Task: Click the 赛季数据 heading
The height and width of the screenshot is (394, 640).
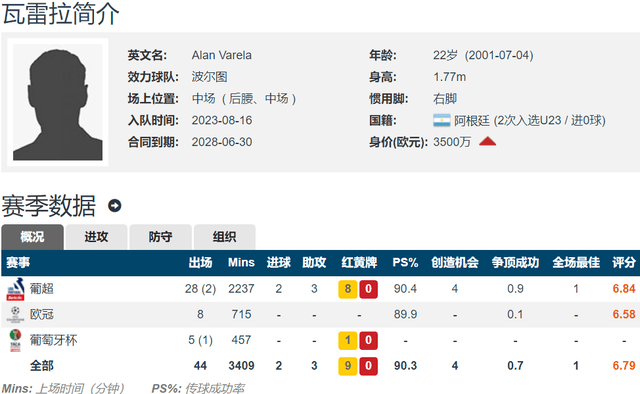Action: [49, 205]
